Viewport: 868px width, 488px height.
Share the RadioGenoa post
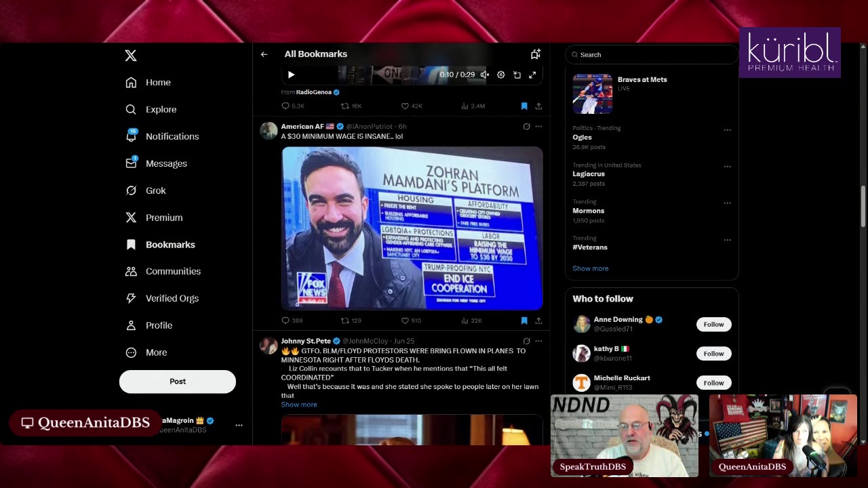538,106
